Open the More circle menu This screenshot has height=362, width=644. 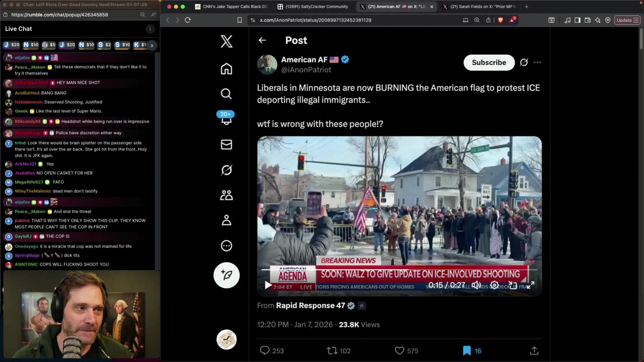point(226,246)
